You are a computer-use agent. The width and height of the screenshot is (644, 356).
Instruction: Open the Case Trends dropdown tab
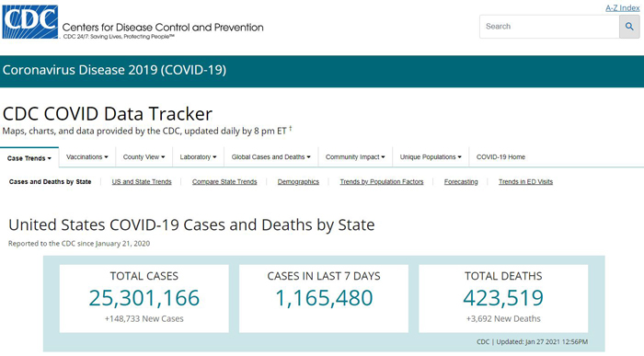[29, 158]
